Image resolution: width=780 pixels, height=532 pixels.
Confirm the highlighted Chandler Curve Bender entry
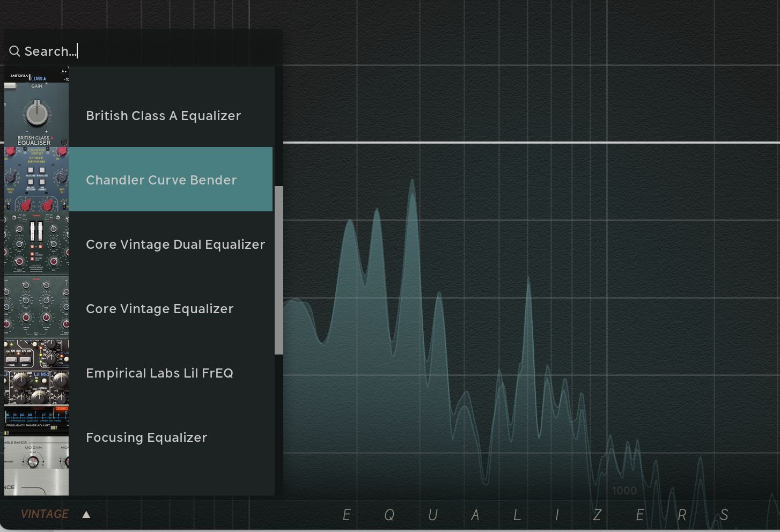pyautogui.click(x=161, y=180)
